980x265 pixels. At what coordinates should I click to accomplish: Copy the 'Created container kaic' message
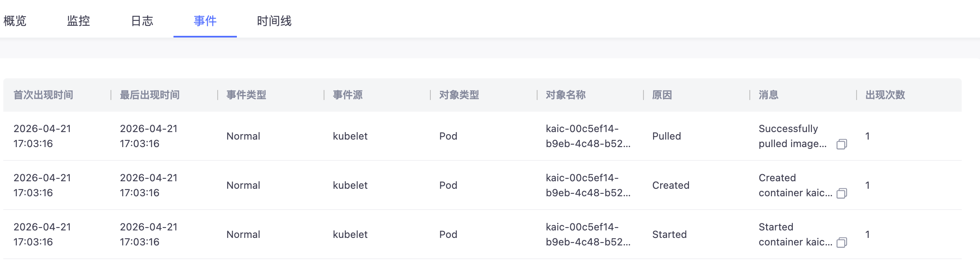[842, 193]
